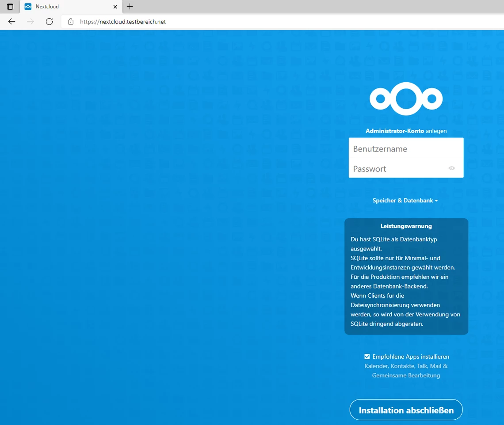Select the Nextcloud tab title

(47, 7)
